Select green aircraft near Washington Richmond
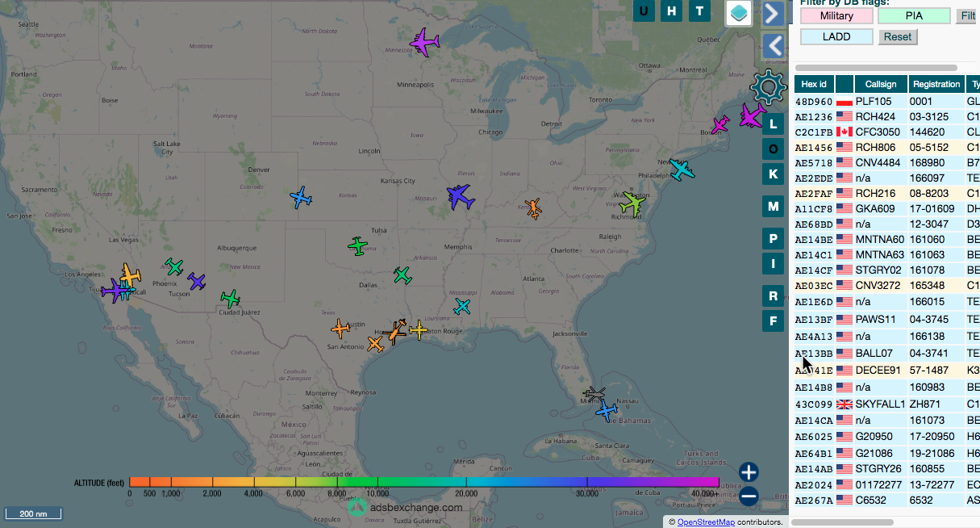980x528 pixels. (633, 203)
